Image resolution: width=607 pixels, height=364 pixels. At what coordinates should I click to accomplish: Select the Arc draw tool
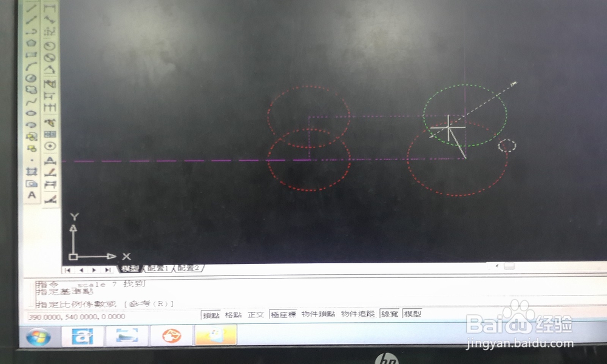[x=32, y=66]
